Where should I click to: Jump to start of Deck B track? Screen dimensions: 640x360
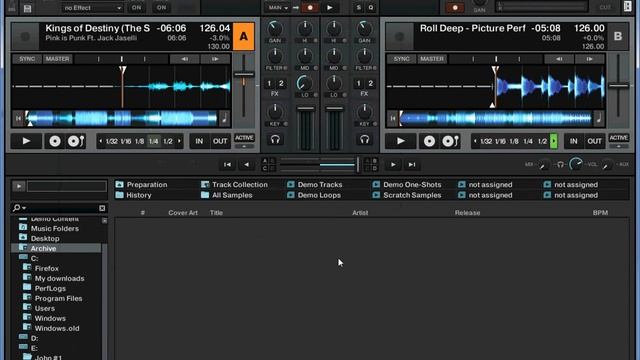(393, 119)
